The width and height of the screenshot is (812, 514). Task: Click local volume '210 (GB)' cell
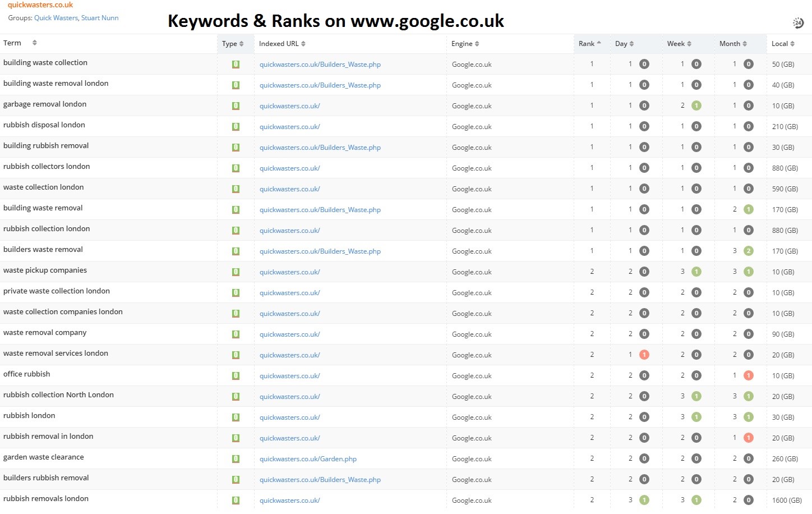pos(785,127)
